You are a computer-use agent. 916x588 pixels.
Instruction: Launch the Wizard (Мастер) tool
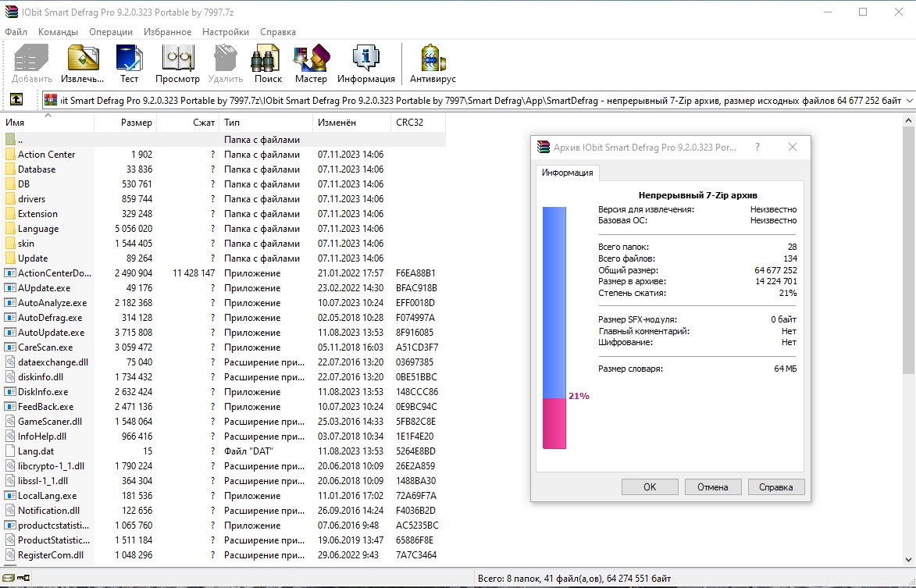click(311, 59)
